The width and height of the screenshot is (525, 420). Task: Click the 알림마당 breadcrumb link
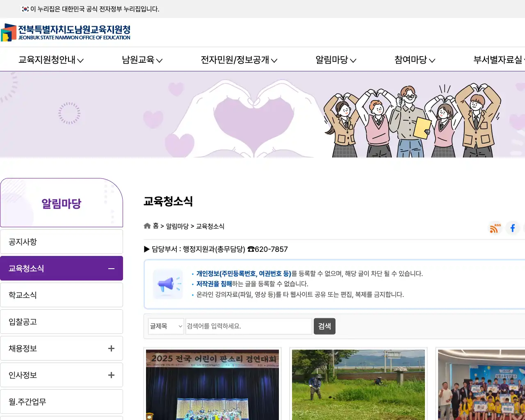pos(177,226)
